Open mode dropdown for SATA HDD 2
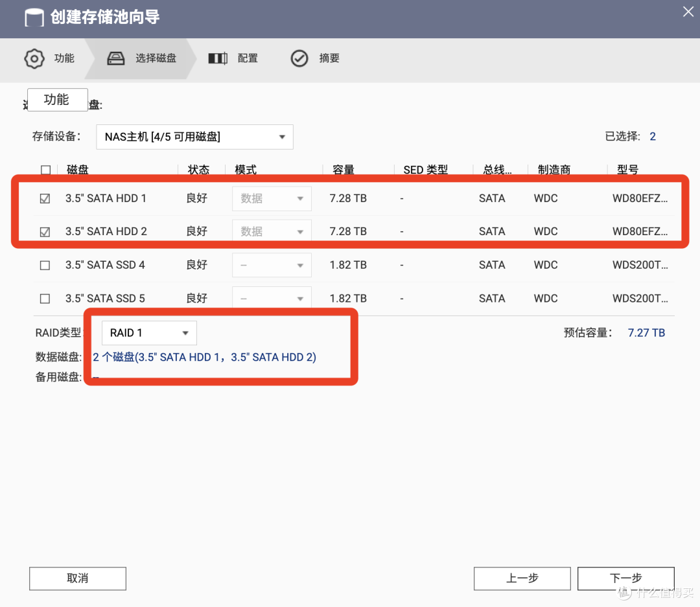This screenshot has width=700, height=607. pos(272,232)
